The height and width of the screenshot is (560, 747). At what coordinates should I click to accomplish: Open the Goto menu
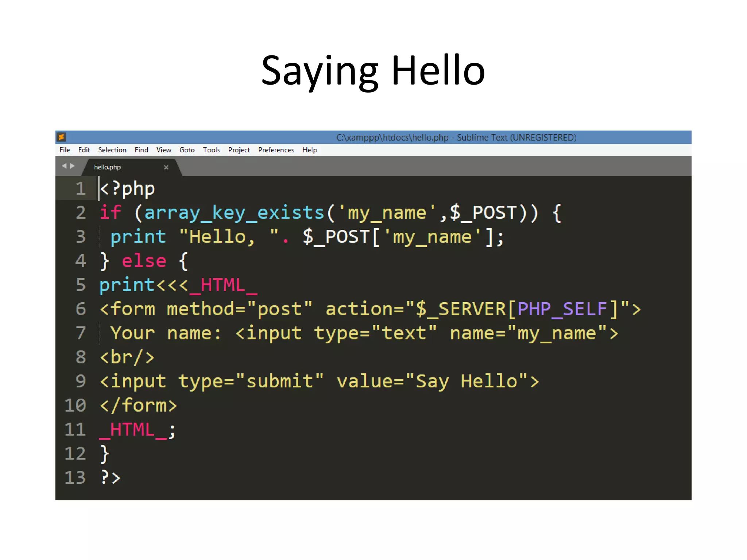click(x=187, y=150)
